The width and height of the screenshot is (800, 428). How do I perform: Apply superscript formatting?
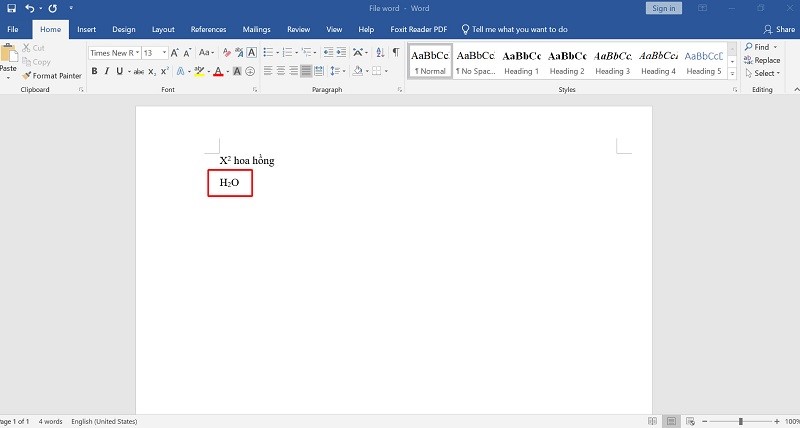pos(164,71)
